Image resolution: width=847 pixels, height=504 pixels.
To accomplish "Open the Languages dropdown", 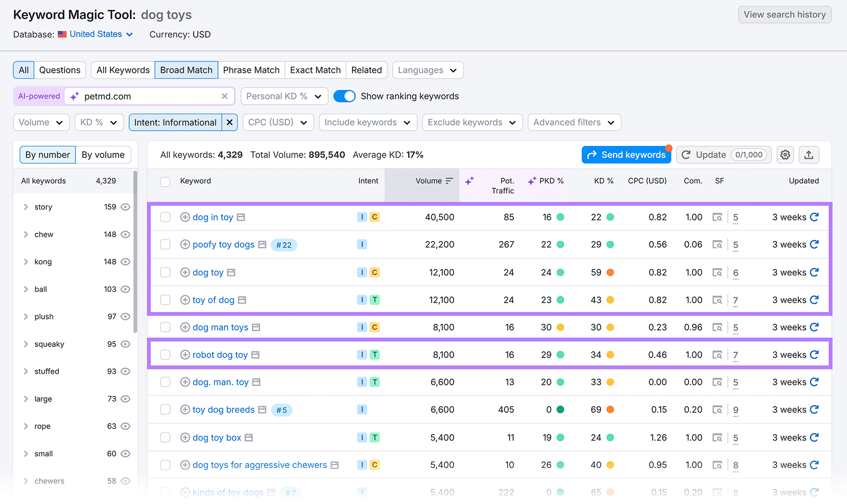I will tap(427, 70).
